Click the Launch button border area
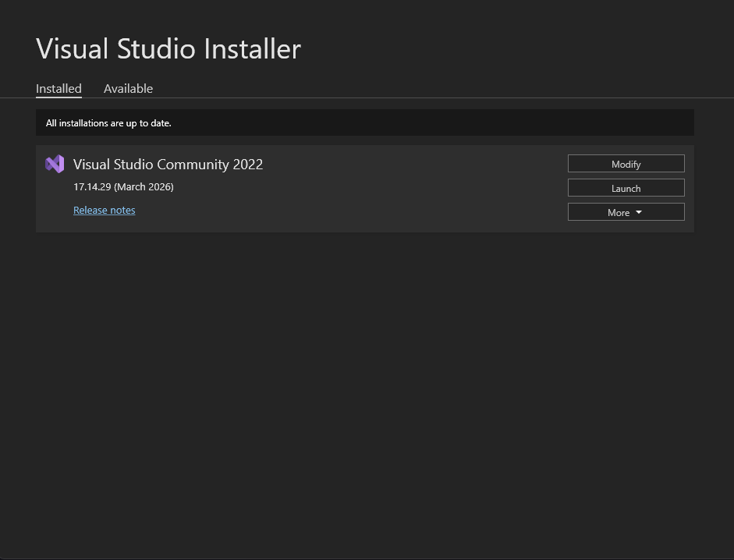The image size is (734, 560). [569, 188]
